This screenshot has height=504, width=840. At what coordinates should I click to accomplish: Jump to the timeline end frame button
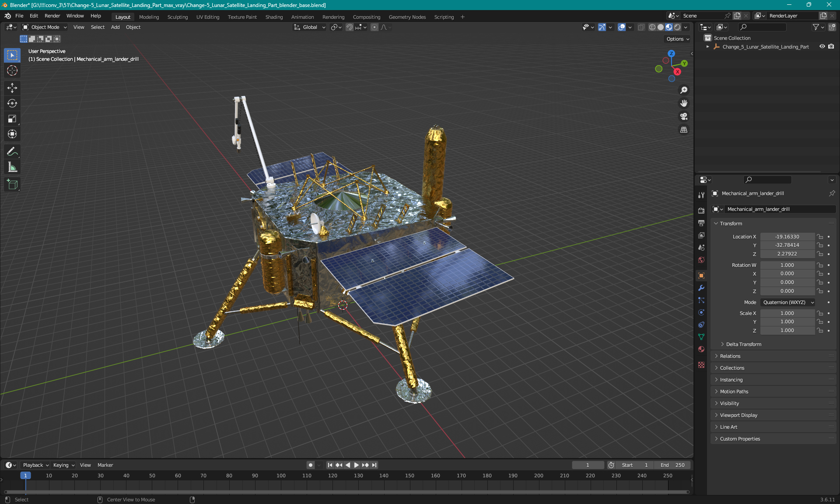(x=374, y=465)
